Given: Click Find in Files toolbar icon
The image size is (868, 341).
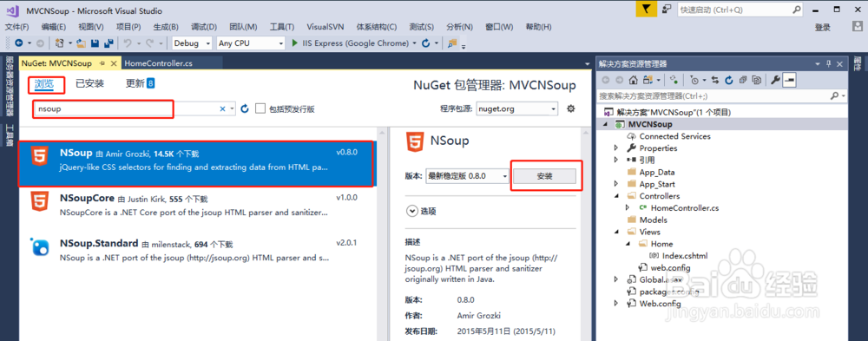Looking at the screenshot, I should tap(452, 43).
